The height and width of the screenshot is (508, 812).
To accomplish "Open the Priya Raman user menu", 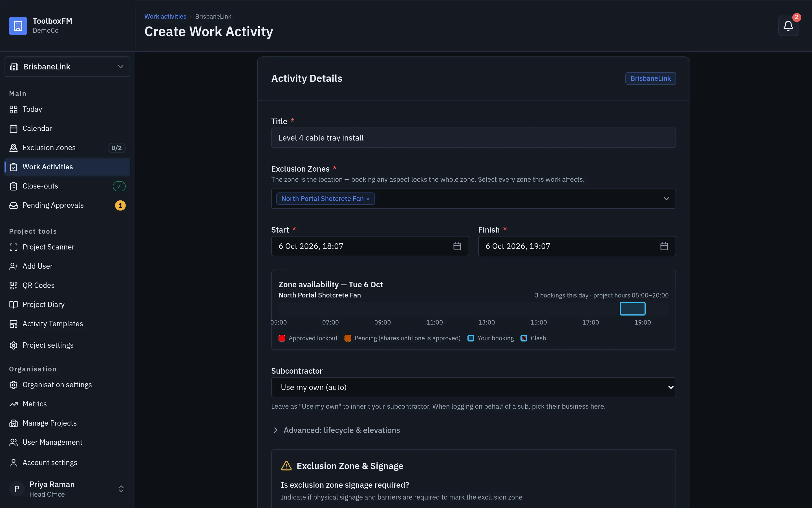I will [x=67, y=489].
